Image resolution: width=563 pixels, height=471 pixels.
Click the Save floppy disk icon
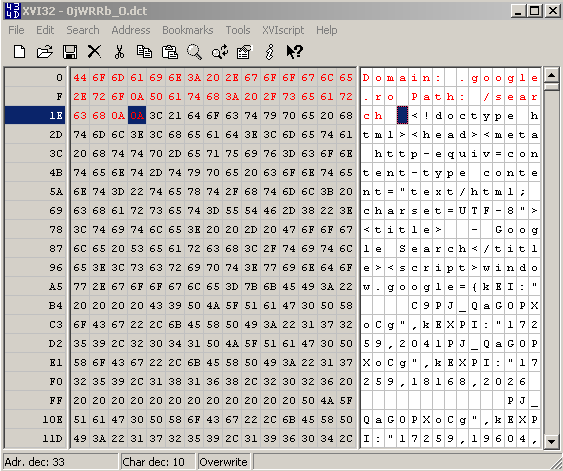[x=70, y=52]
